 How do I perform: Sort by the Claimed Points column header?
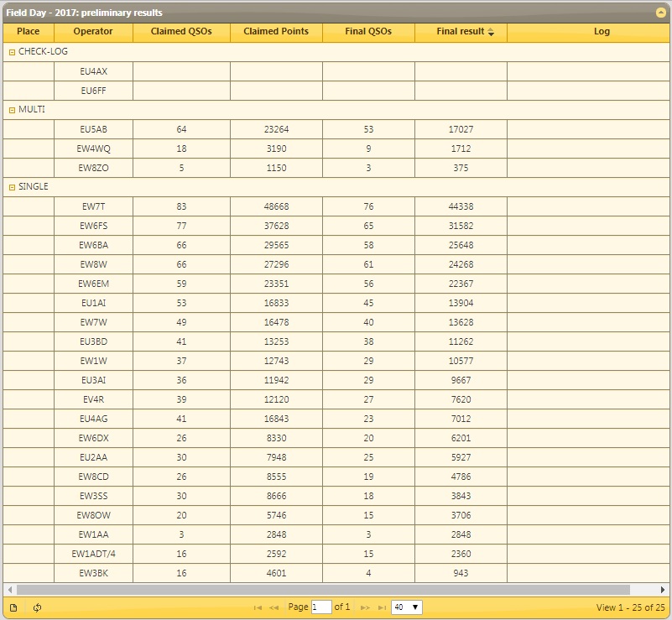(276, 32)
